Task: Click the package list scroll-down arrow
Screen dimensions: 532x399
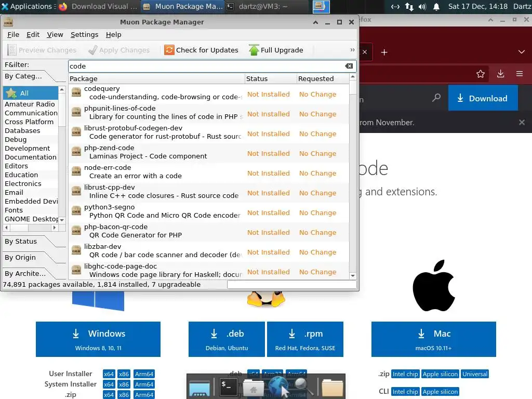Action: [x=353, y=275]
